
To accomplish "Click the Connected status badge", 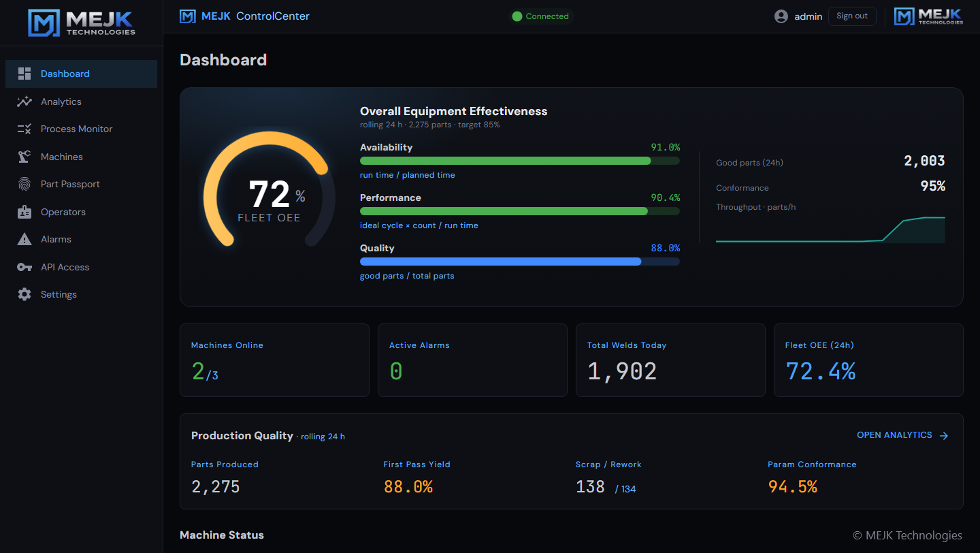I will pos(541,16).
